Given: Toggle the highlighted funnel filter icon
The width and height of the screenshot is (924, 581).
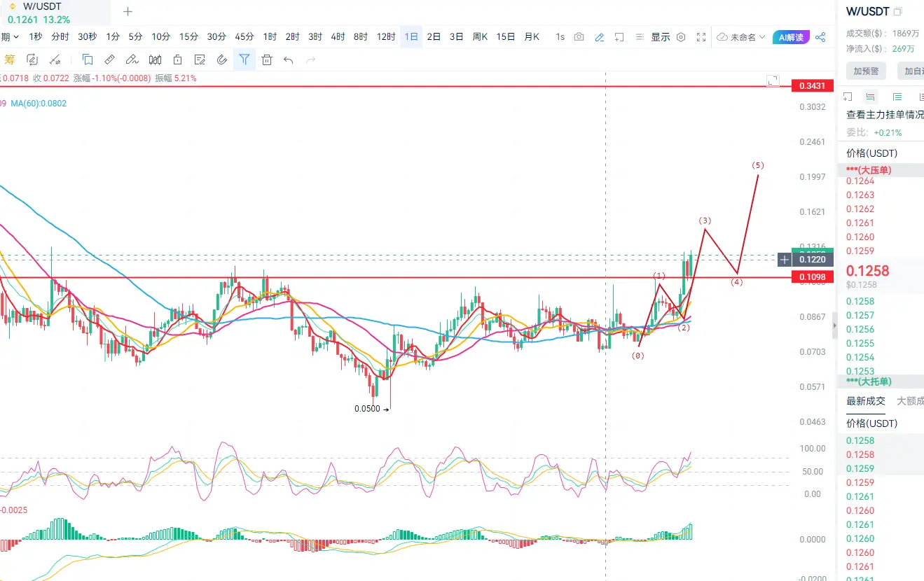Looking at the screenshot, I should [x=244, y=59].
